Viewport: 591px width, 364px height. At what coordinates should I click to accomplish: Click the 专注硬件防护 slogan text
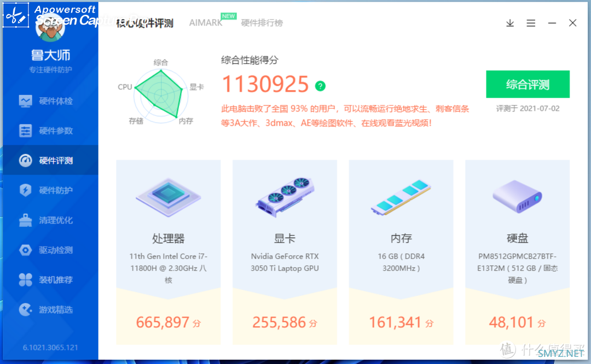coord(50,70)
